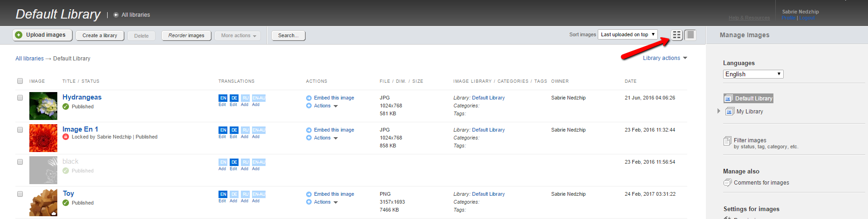The width and height of the screenshot is (868, 219).
Task: Click the Filter images icon
Action: pos(727,141)
